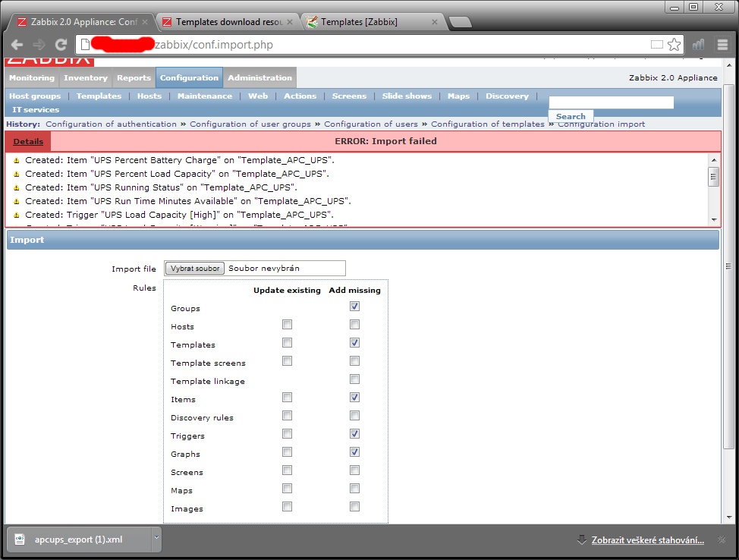
Task: Enable Hosts Update existing checkbox
Action: coord(287,324)
